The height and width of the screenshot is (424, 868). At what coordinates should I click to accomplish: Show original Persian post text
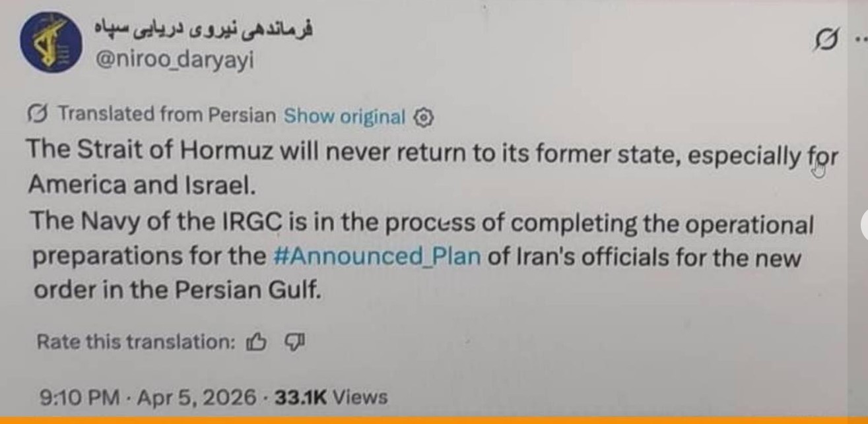click(x=344, y=117)
